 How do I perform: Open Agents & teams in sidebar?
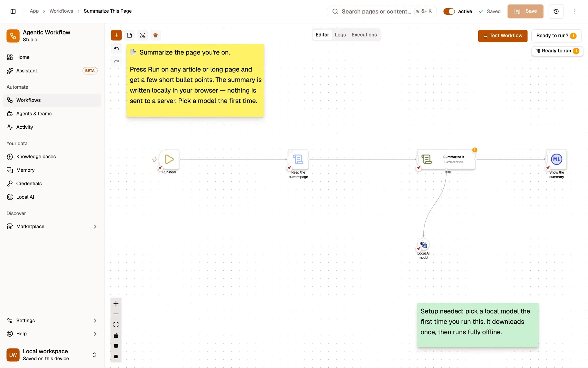pyautogui.click(x=52, y=114)
